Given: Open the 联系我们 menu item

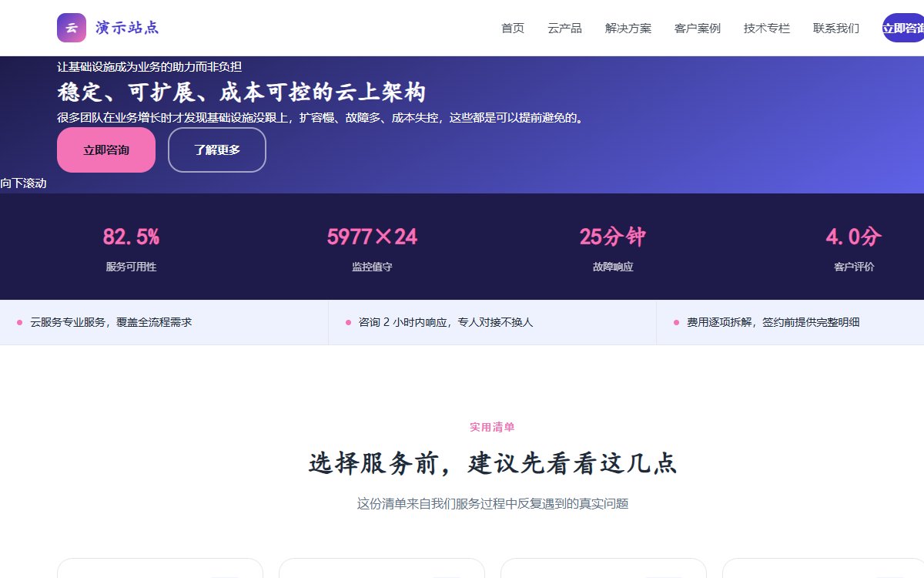Looking at the screenshot, I should 836,29.
